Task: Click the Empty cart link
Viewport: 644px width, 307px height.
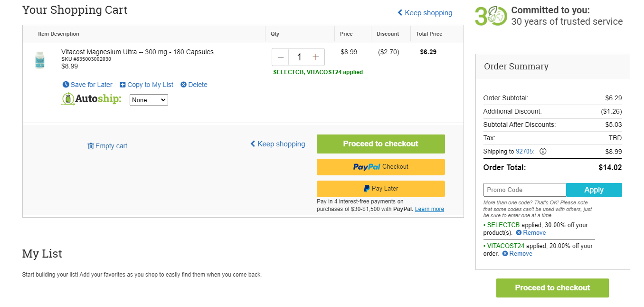Action: click(x=107, y=146)
